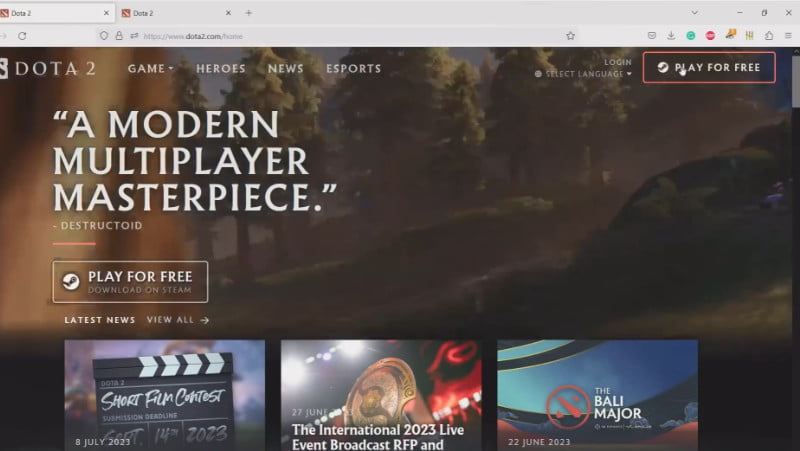Open the HEROES page

[221, 68]
